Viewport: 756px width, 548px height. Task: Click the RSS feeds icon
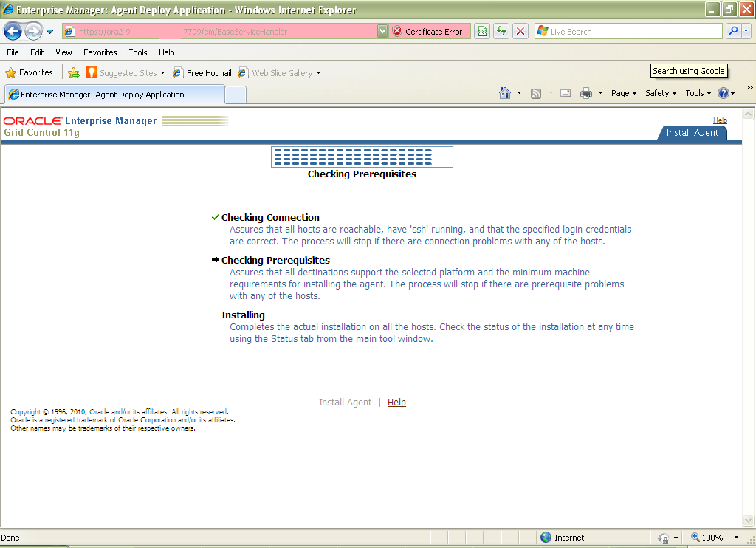click(536, 94)
